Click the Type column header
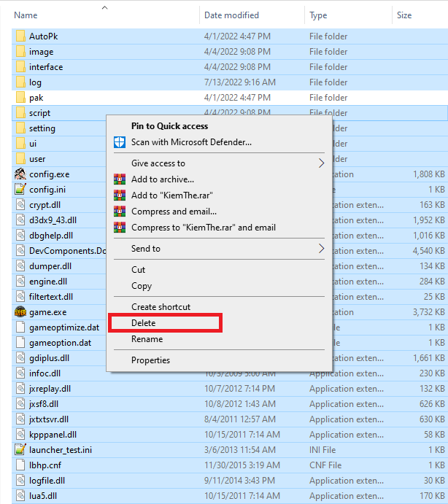 coord(318,15)
